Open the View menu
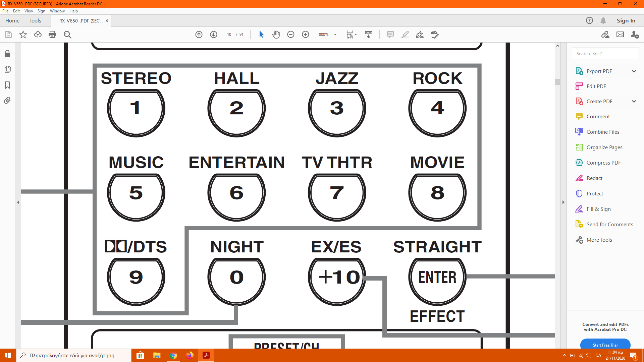The image size is (644, 362). click(x=29, y=11)
